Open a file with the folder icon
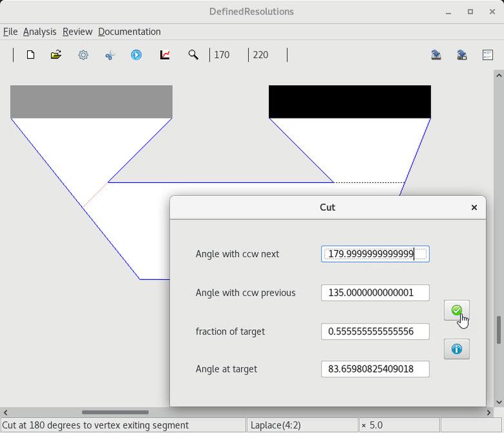504x433 pixels. [56, 55]
